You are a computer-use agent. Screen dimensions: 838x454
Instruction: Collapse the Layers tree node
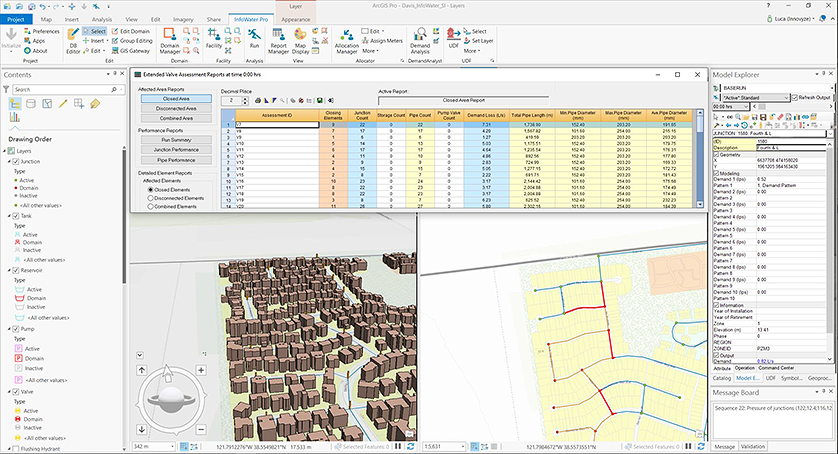click(x=5, y=151)
